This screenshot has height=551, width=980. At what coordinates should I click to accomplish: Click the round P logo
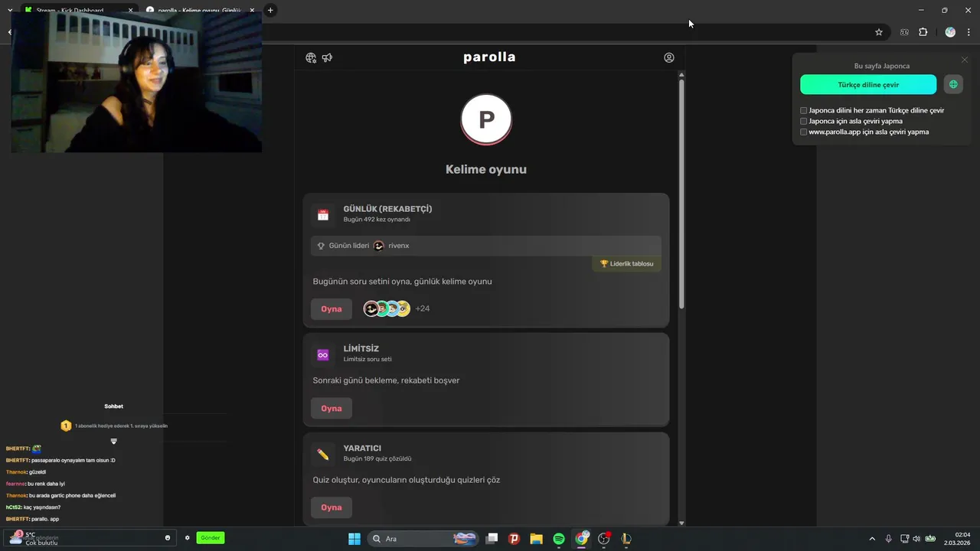pyautogui.click(x=486, y=119)
